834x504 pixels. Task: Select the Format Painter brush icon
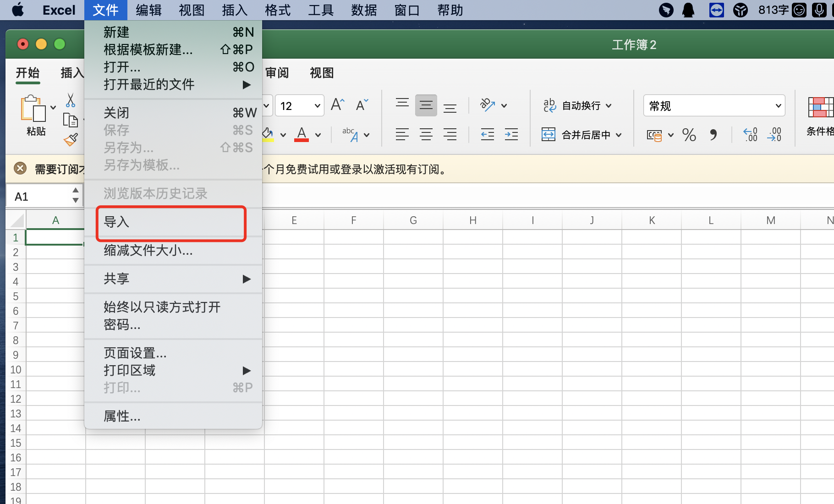70,140
